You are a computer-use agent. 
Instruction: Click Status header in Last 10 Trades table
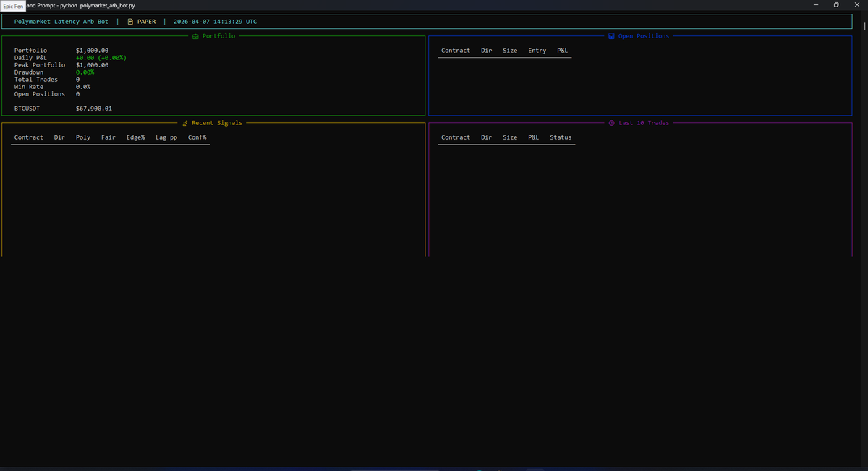click(x=561, y=137)
